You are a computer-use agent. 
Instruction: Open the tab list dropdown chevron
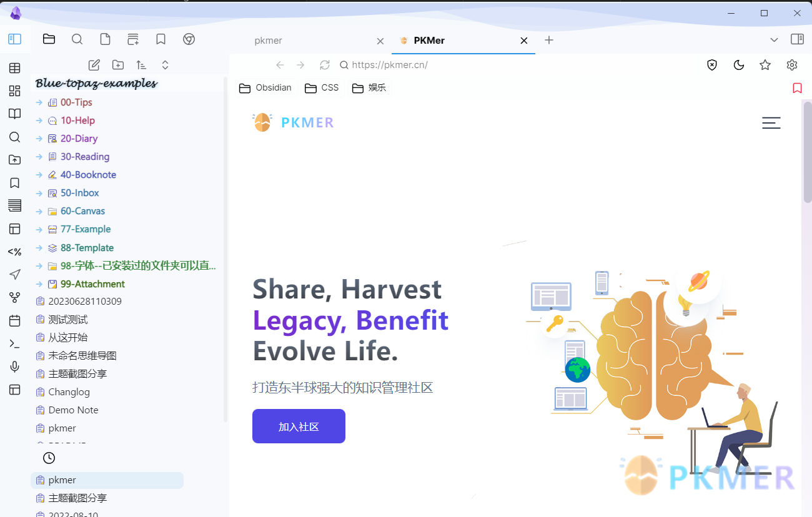coord(774,40)
